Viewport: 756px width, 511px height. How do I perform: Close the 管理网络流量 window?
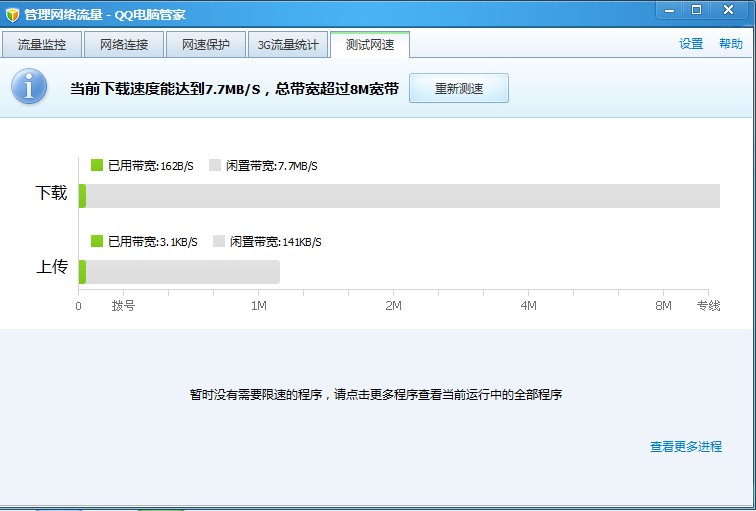[x=729, y=10]
